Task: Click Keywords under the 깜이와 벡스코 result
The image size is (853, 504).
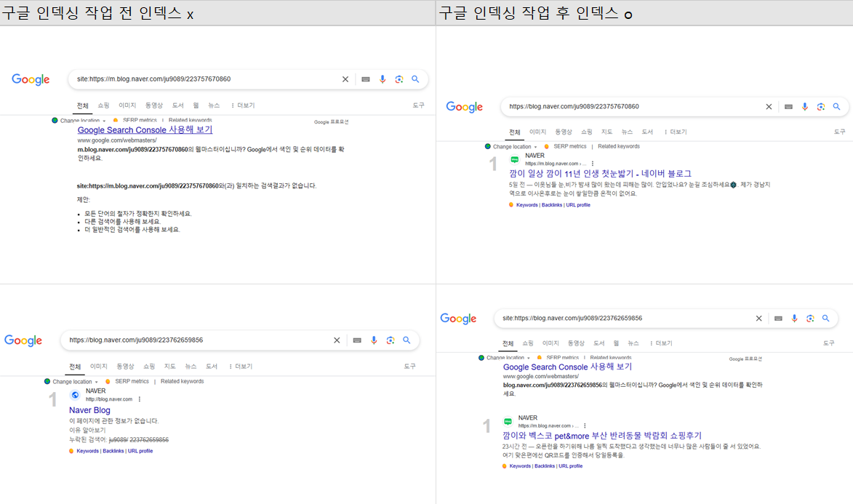Action: click(x=519, y=466)
